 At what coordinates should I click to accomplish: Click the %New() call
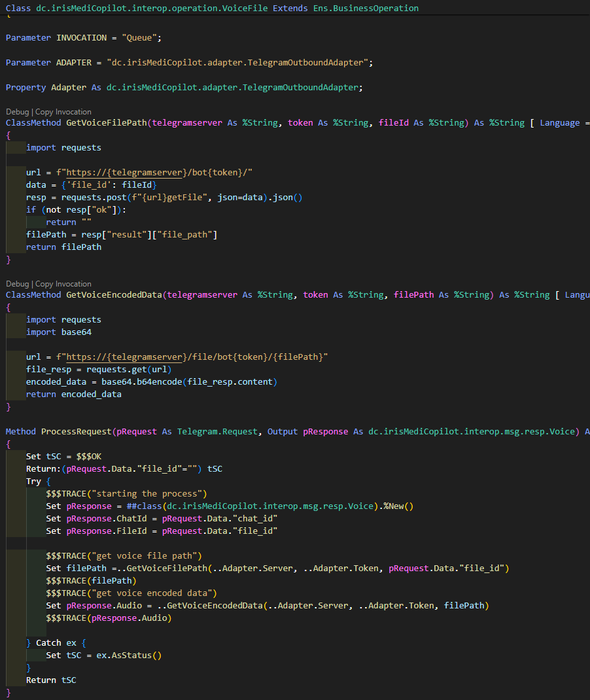point(398,506)
